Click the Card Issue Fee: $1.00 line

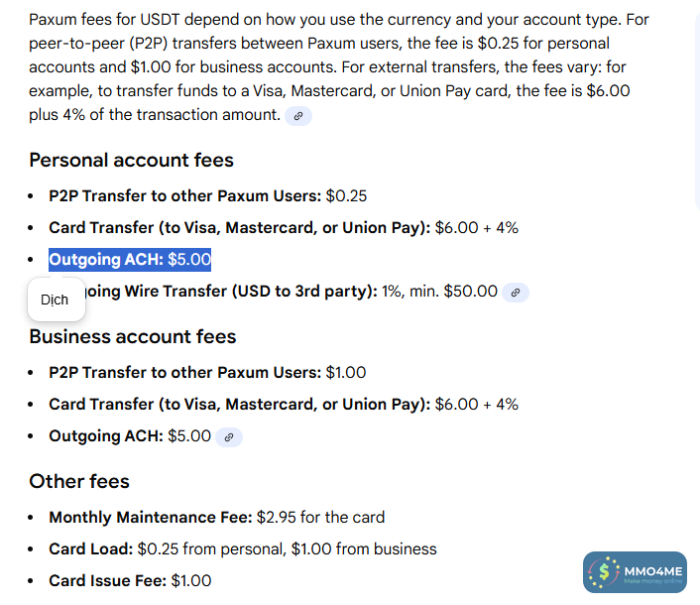pyautogui.click(x=130, y=581)
